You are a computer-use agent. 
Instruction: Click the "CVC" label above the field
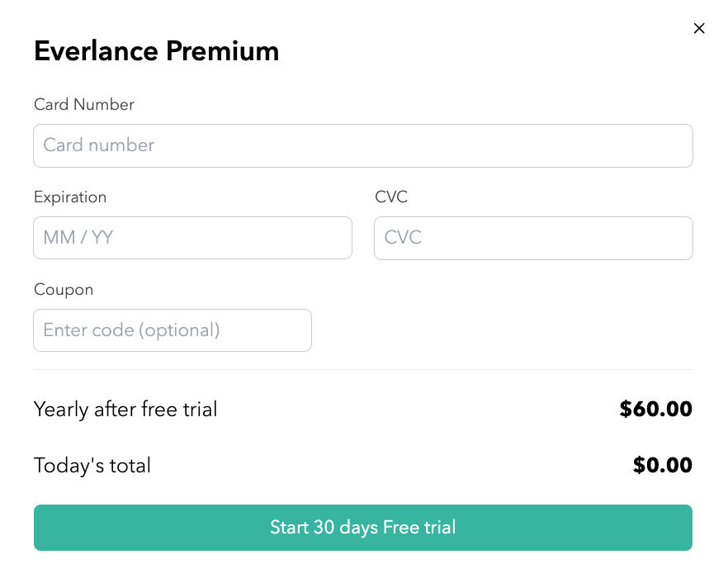391,197
